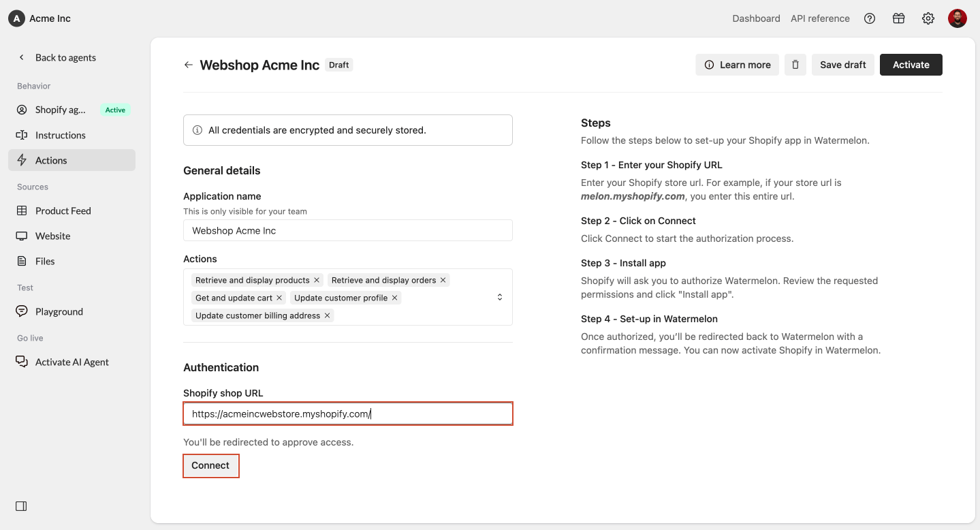The width and height of the screenshot is (980, 530).
Task: Focus the Application name input field
Action: tap(348, 230)
